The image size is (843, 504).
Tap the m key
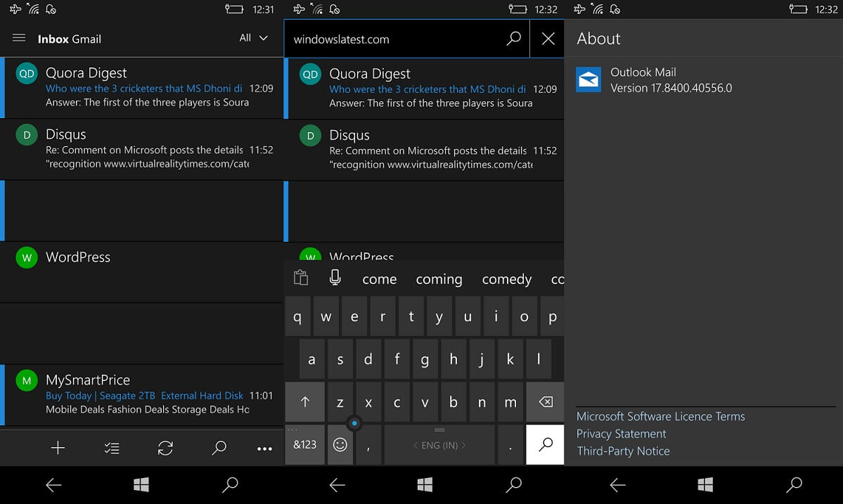click(x=510, y=402)
